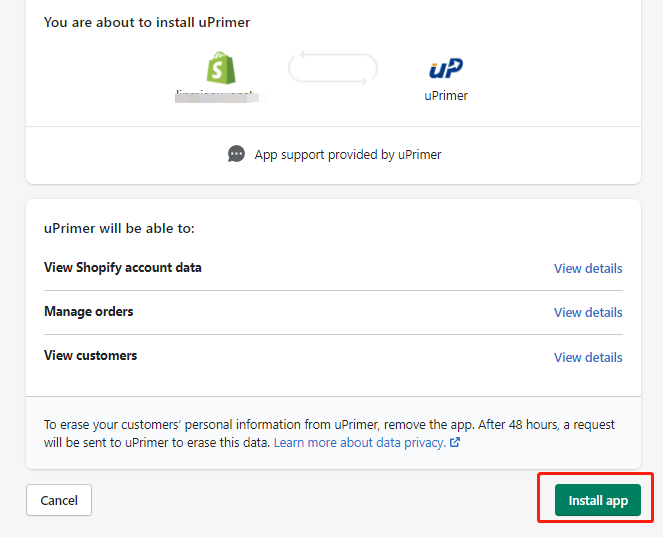Click the erase customers' personal information notice
The height and width of the screenshot is (537, 663).
[329, 433]
